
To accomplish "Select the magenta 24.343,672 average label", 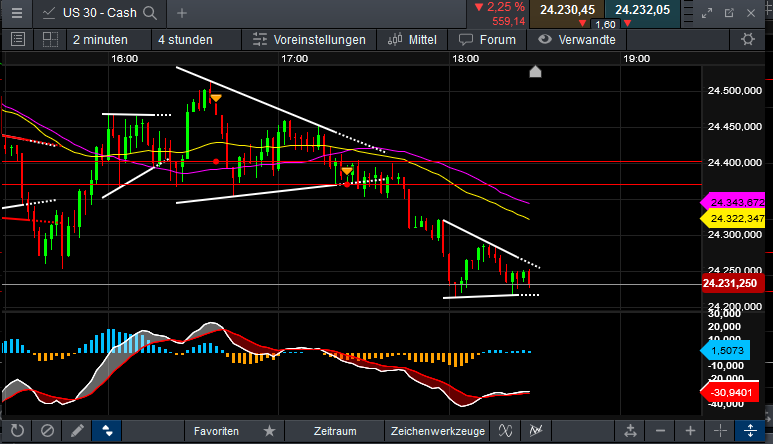I will point(733,202).
